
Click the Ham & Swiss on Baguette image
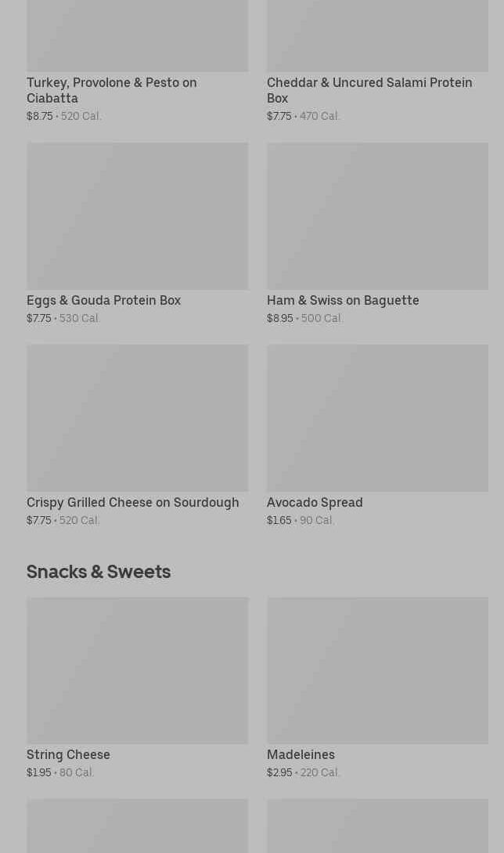click(x=377, y=215)
